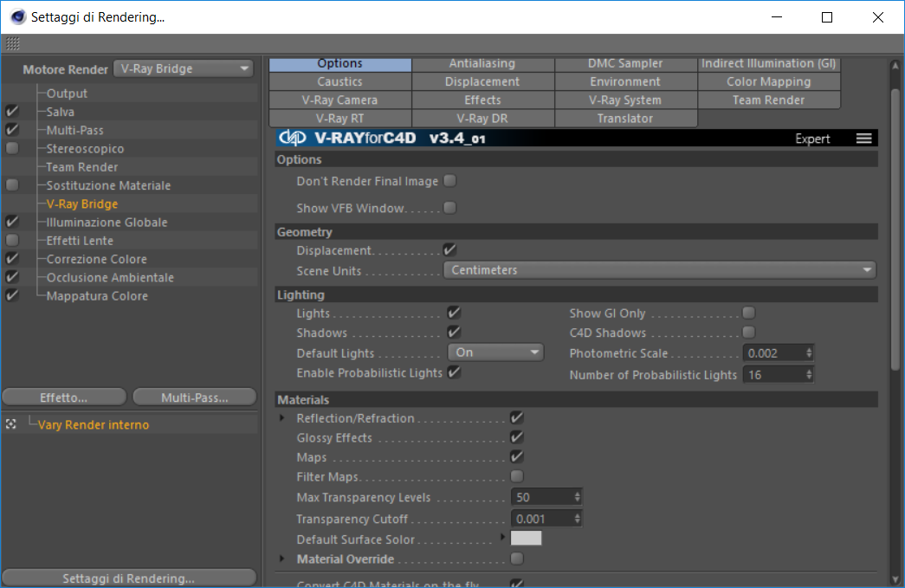This screenshot has height=588, width=905.
Task: Switch to the Translator tab
Action: click(x=625, y=119)
